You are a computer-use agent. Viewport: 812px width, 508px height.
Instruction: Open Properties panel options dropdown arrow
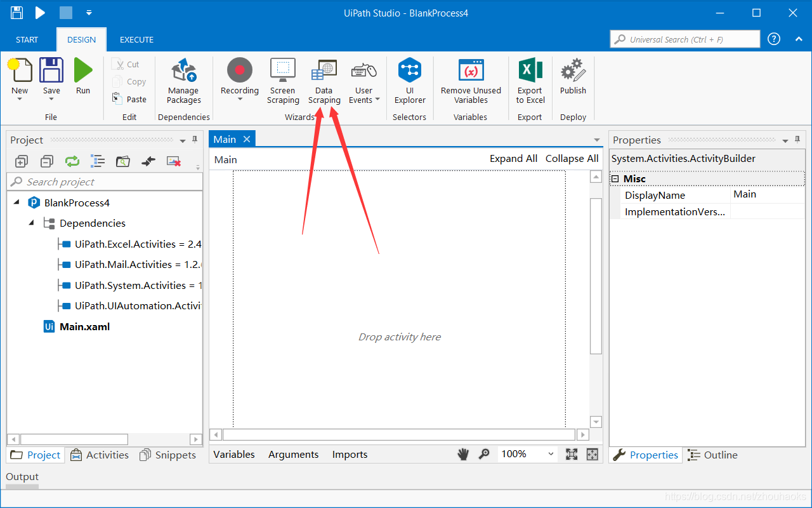click(x=785, y=140)
